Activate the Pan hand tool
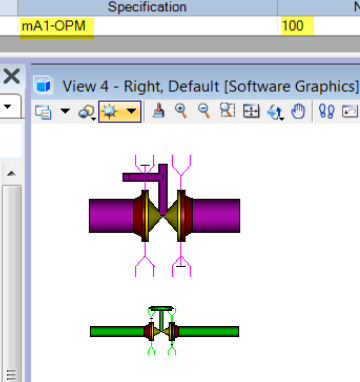 point(298,111)
